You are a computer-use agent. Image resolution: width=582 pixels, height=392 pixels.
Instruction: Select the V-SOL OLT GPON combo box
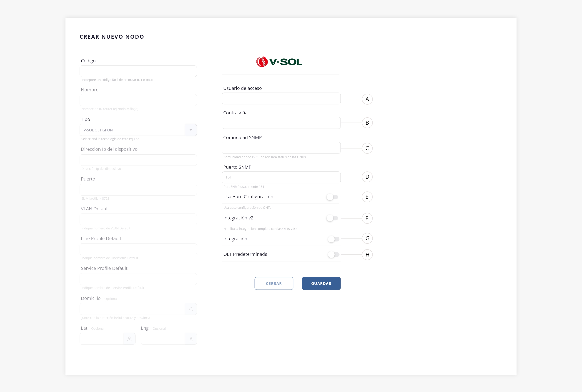click(x=133, y=130)
